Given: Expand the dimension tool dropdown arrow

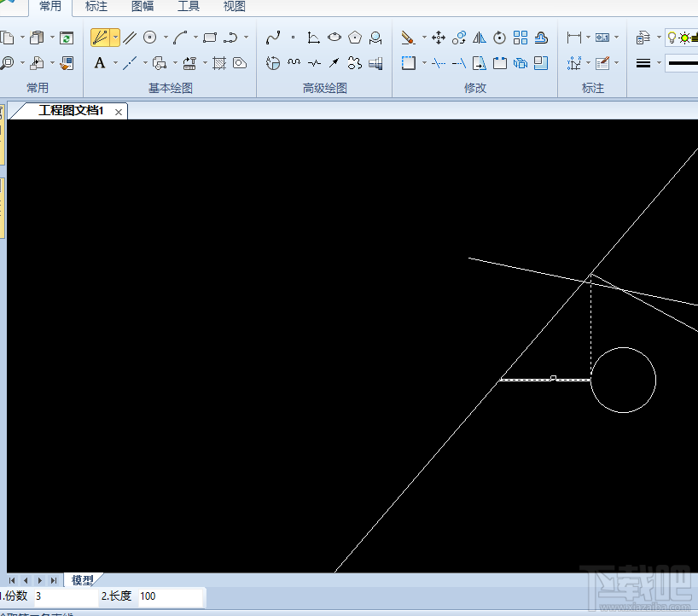Looking at the screenshot, I should [x=588, y=38].
